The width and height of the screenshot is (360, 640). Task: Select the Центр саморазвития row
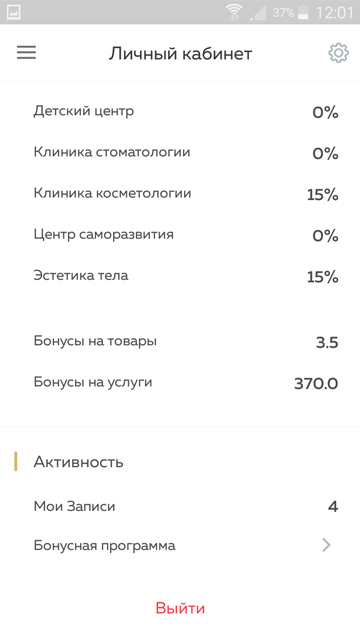[180, 235]
